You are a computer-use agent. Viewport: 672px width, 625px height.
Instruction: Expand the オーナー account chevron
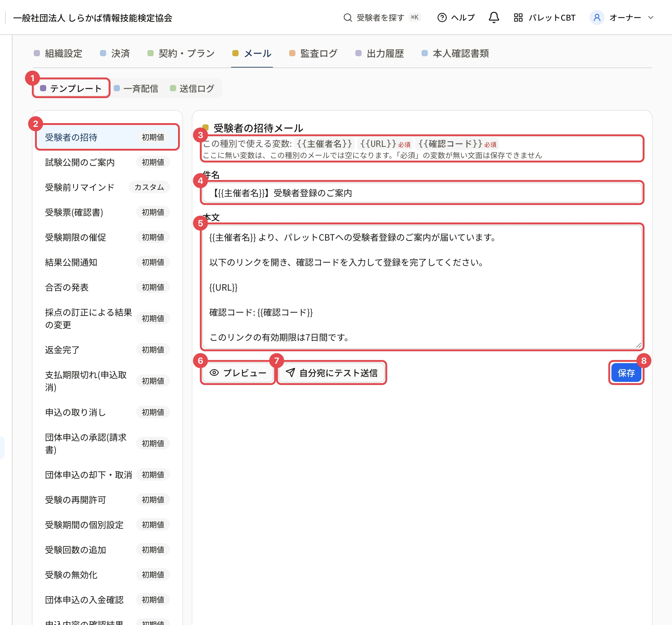(650, 17)
